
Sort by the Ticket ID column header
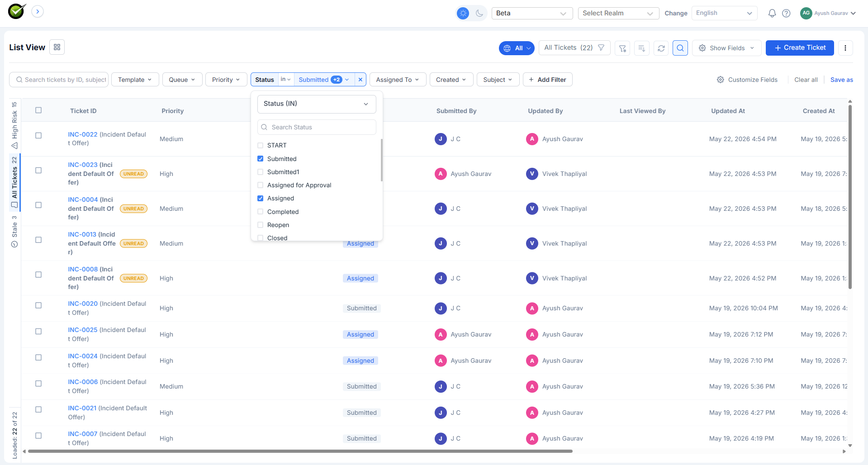tap(83, 111)
